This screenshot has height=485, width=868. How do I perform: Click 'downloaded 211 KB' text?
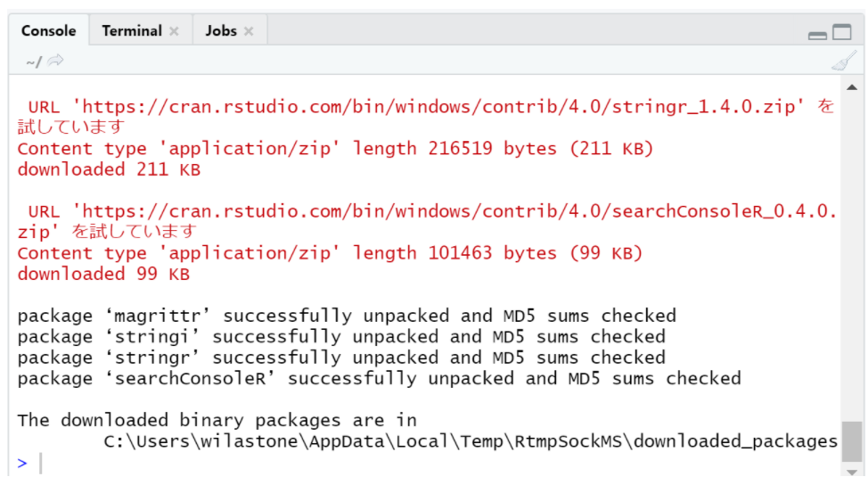pyautogui.click(x=109, y=169)
